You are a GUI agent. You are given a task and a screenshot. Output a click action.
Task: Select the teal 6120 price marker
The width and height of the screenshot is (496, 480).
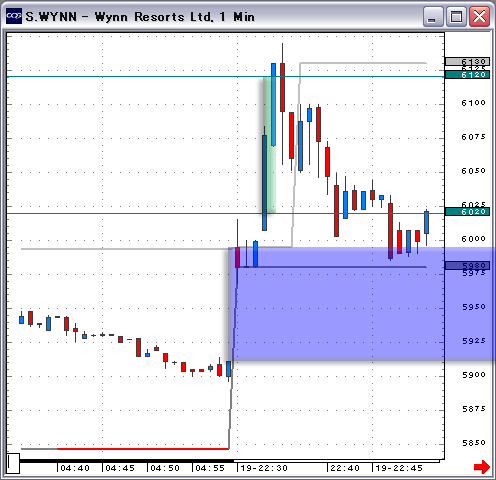467,75
